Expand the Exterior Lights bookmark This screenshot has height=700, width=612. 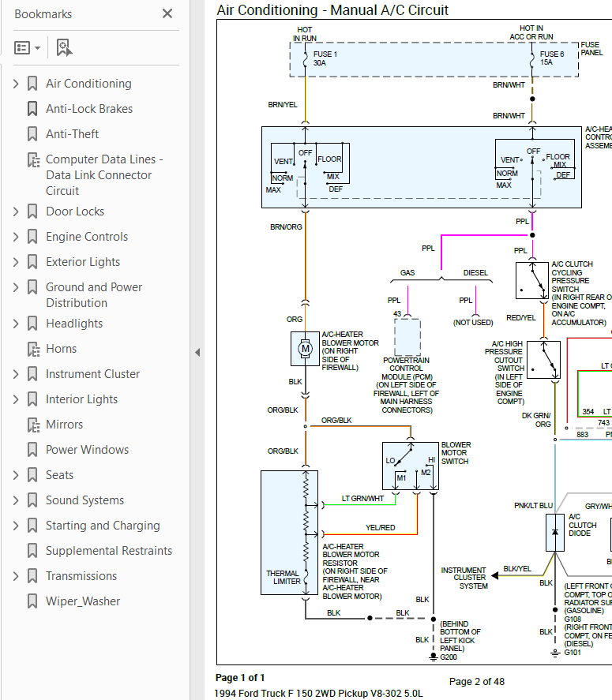point(16,261)
